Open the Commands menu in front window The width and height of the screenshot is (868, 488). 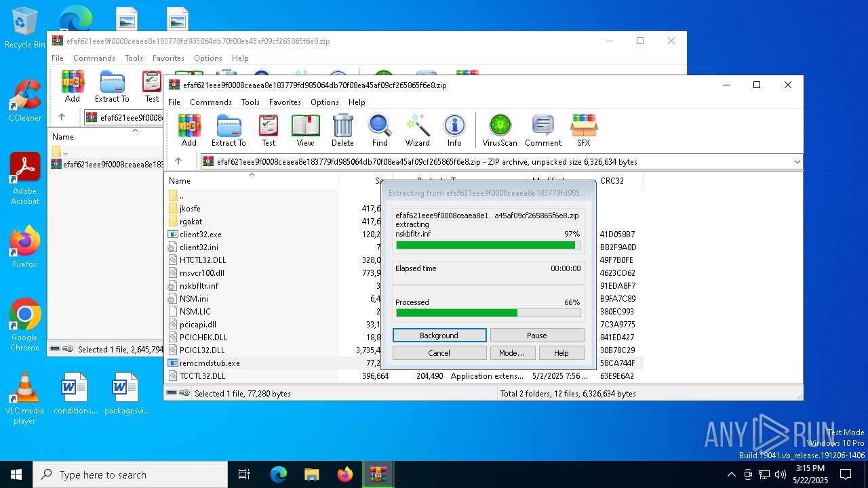coord(211,102)
